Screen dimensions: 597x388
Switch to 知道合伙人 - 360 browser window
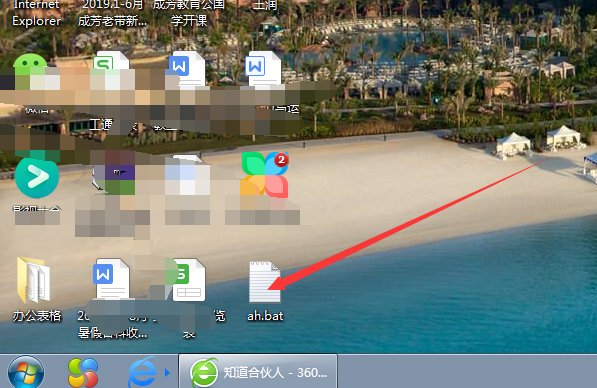pos(258,372)
